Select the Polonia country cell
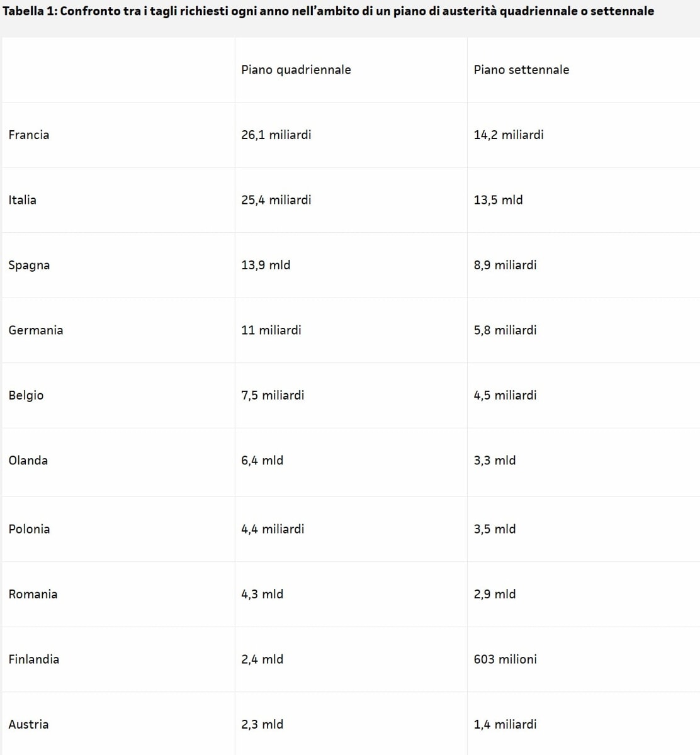Image resolution: width=700 pixels, height=755 pixels. (x=30, y=529)
